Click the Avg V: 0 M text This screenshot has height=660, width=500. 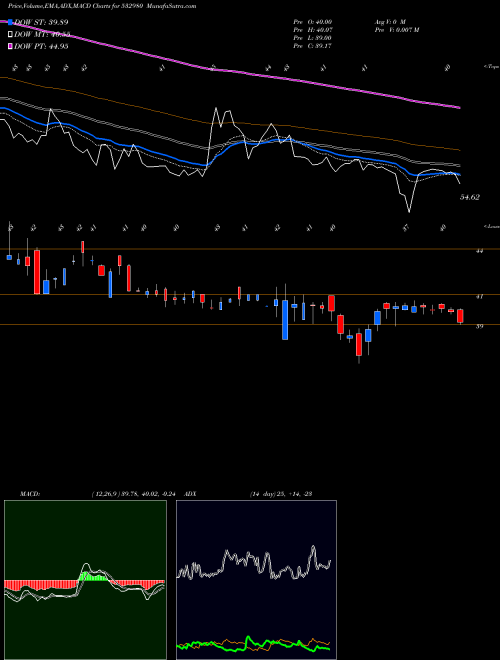coord(389,21)
